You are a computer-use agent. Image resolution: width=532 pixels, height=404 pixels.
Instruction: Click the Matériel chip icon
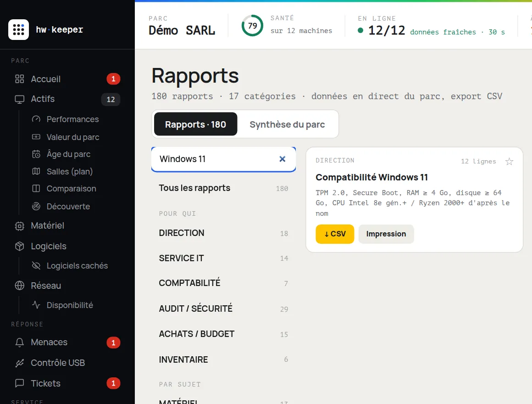20,226
